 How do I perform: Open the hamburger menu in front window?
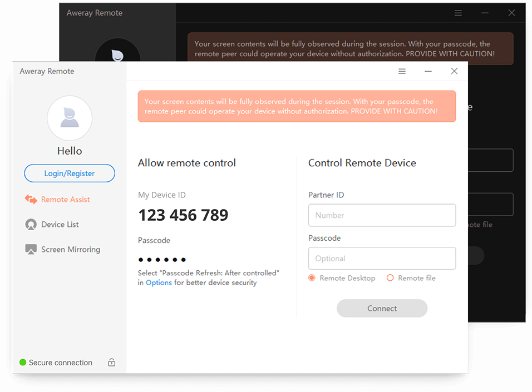(x=402, y=71)
